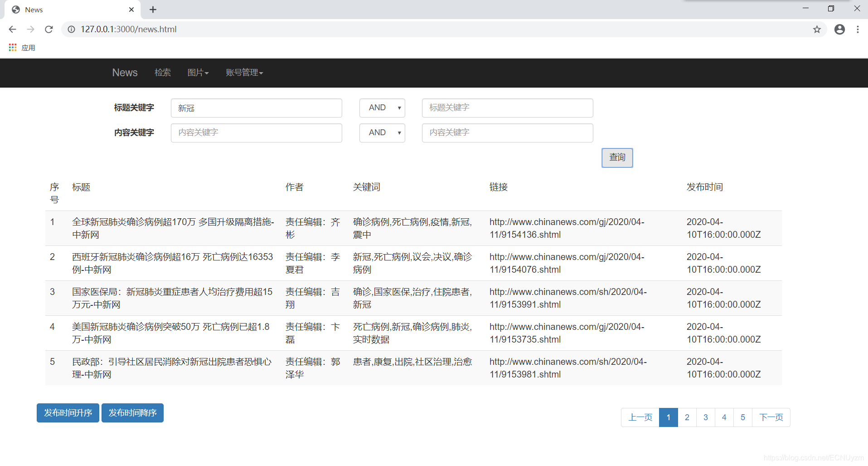Go forward in browser history
The image size is (868, 466).
coord(30,29)
